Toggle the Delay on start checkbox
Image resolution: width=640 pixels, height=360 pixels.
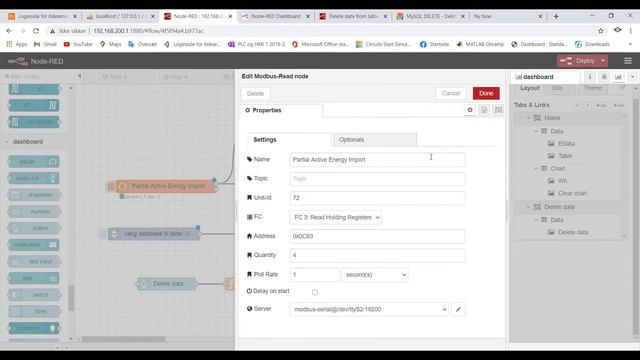point(315,292)
